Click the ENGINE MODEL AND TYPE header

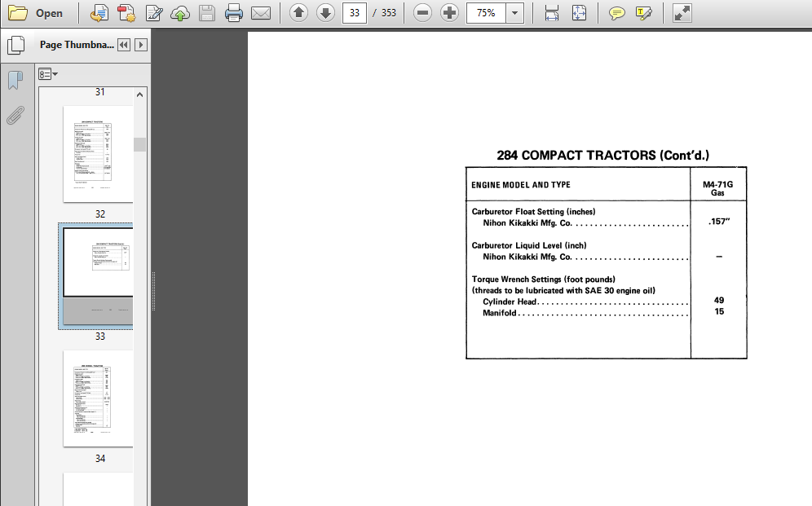click(520, 185)
